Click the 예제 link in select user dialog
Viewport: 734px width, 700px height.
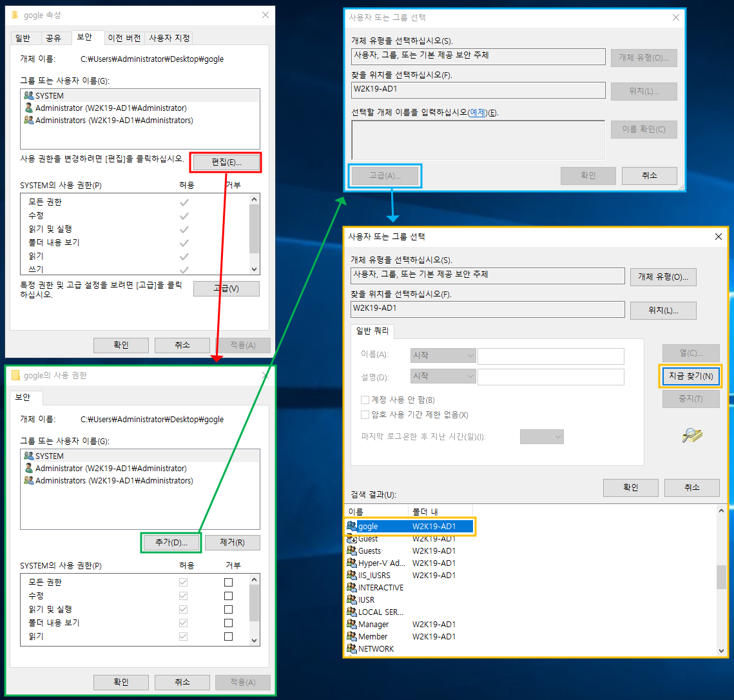point(478,112)
